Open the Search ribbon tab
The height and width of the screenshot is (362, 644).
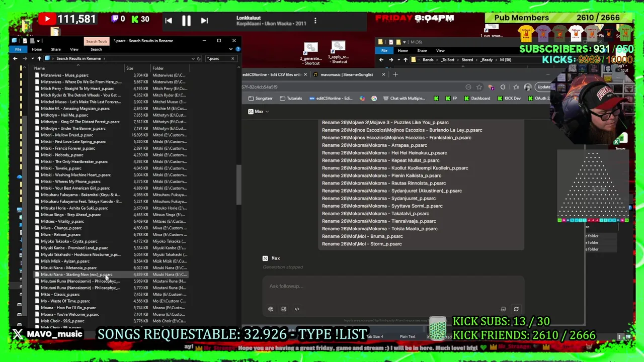(96, 49)
